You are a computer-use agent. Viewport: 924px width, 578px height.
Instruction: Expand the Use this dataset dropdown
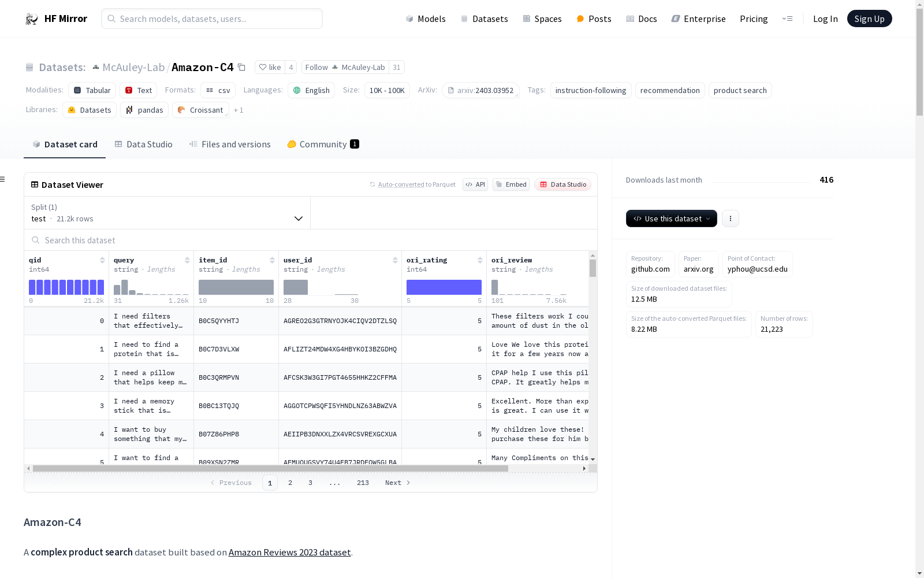click(672, 218)
